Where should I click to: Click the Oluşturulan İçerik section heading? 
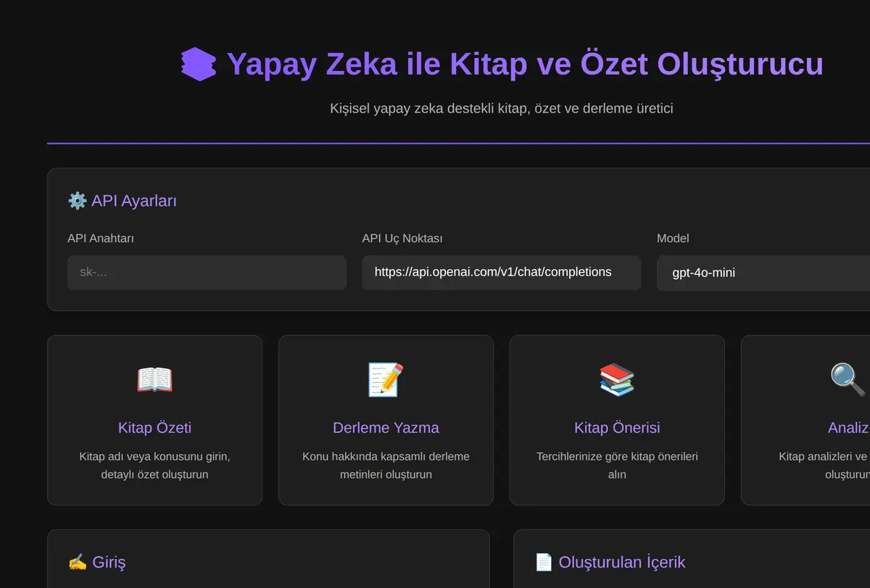pyautogui.click(x=621, y=562)
